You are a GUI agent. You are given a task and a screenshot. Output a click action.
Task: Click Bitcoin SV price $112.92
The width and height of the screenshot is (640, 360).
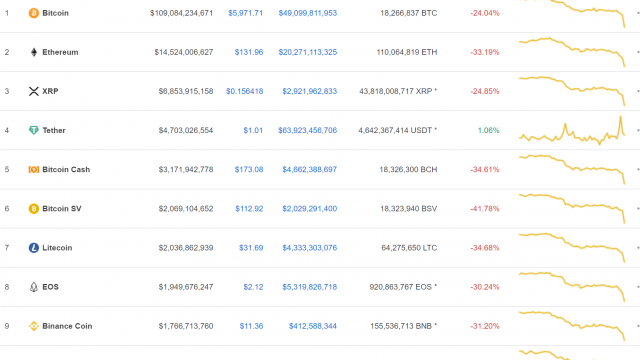pyautogui.click(x=249, y=209)
